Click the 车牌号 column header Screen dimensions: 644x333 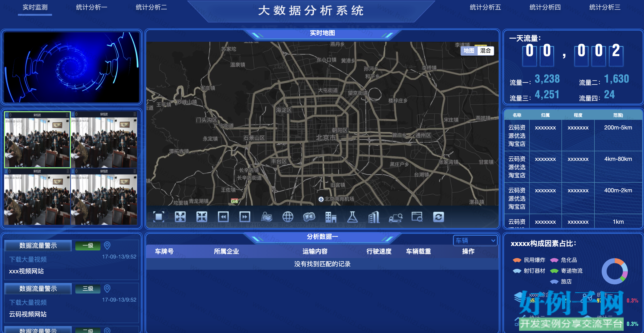pyautogui.click(x=164, y=251)
